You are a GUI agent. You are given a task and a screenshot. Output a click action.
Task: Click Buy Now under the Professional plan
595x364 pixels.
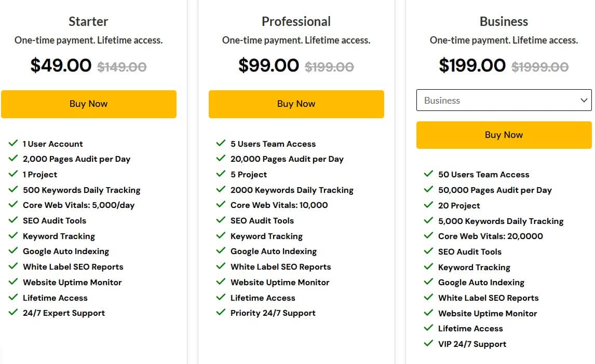[296, 104]
